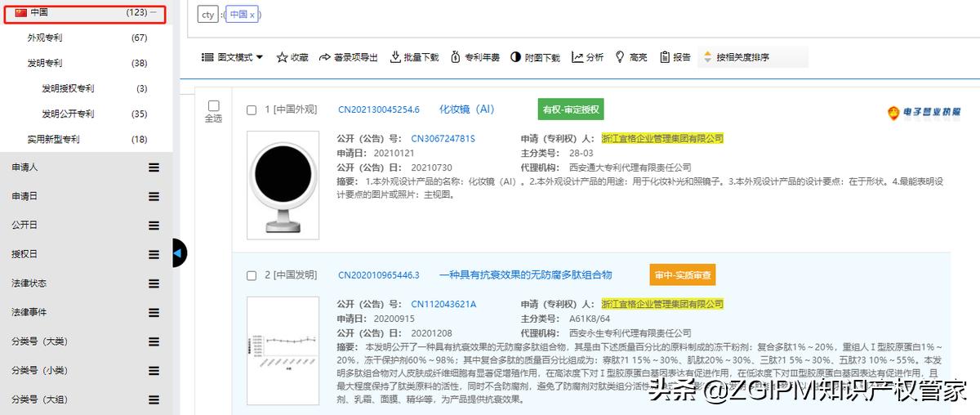Open 分类号(大组) filter hamburger icon
This screenshot has height=415, width=980.
click(x=154, y=399)
